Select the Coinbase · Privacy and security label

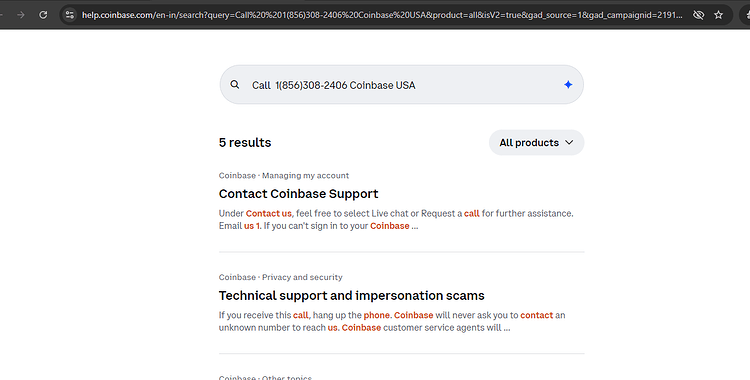[x=280, y=278]
